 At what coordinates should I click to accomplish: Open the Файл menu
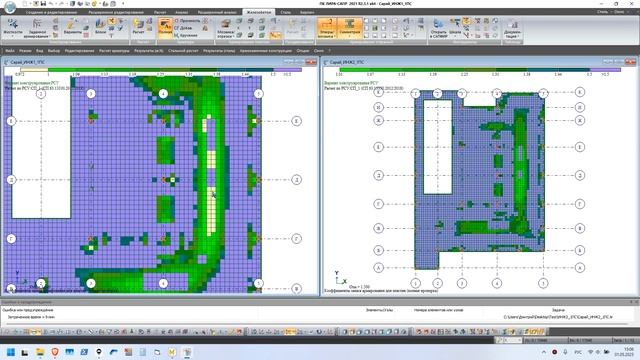10,51
